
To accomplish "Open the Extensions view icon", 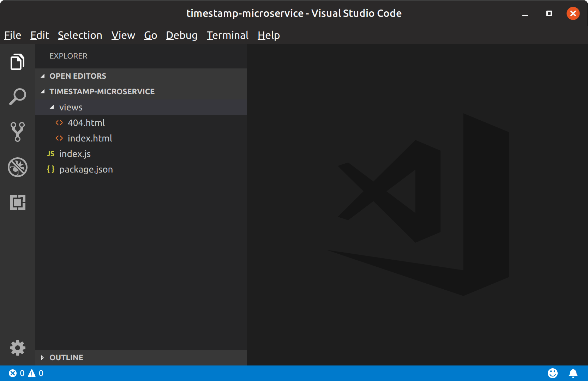I will [x=17, y=202].
